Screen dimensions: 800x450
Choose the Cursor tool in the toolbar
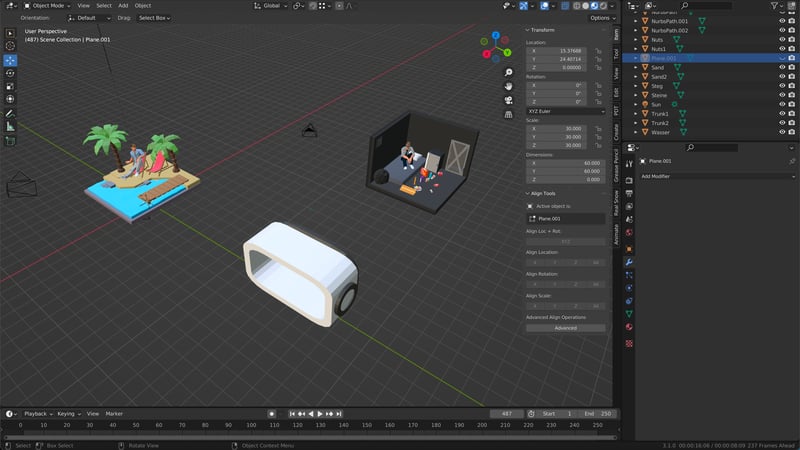pos(11,46)
